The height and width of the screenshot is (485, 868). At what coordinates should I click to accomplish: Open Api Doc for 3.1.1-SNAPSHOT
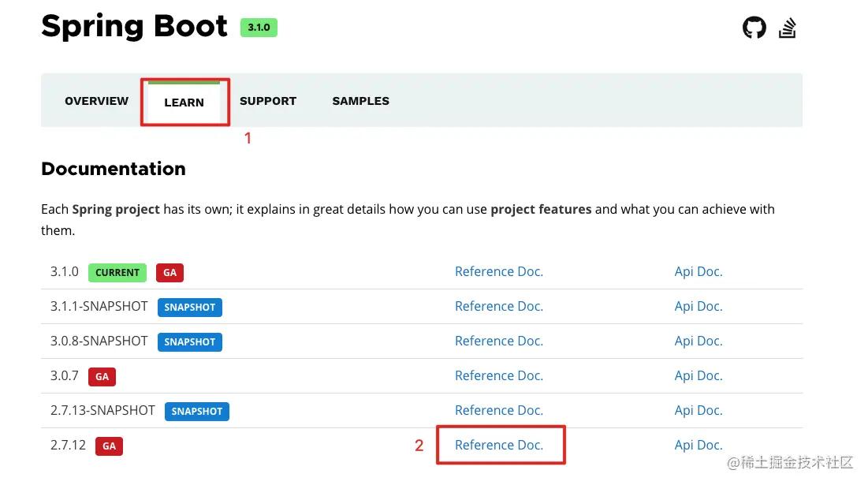(698, 306)
